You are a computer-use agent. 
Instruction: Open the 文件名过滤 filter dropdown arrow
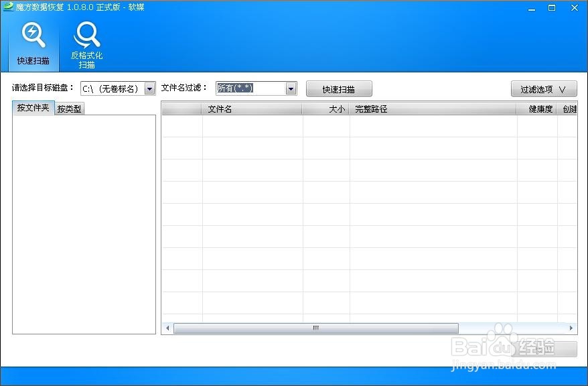point(291,89)
